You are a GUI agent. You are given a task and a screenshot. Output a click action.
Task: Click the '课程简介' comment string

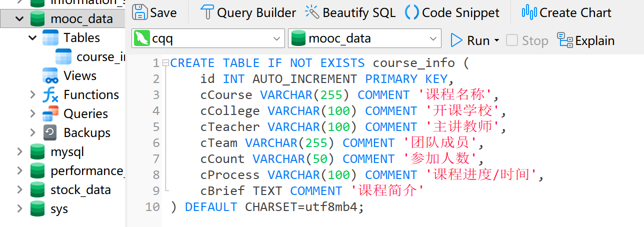[x=387, y=191]
